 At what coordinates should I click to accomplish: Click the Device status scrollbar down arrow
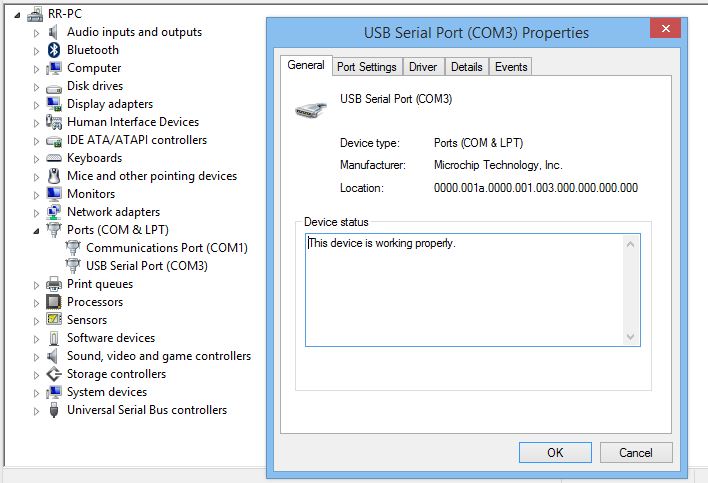(x=630, y=336)
